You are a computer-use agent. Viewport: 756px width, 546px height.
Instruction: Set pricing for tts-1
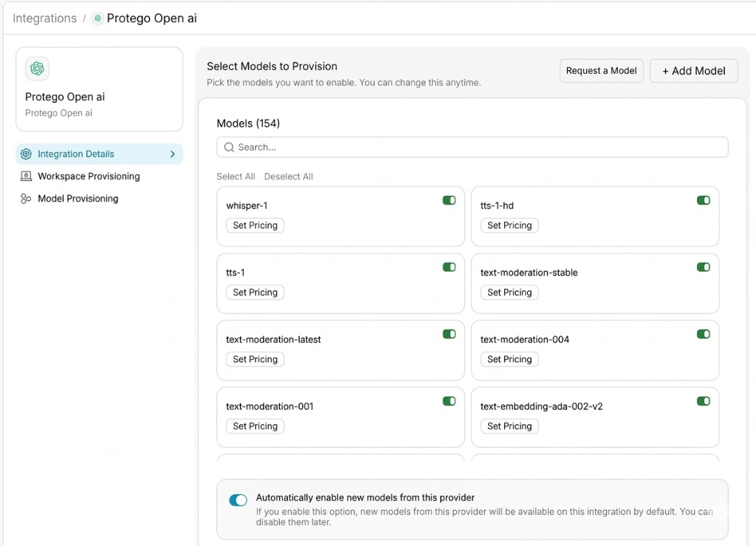[255, 293]
